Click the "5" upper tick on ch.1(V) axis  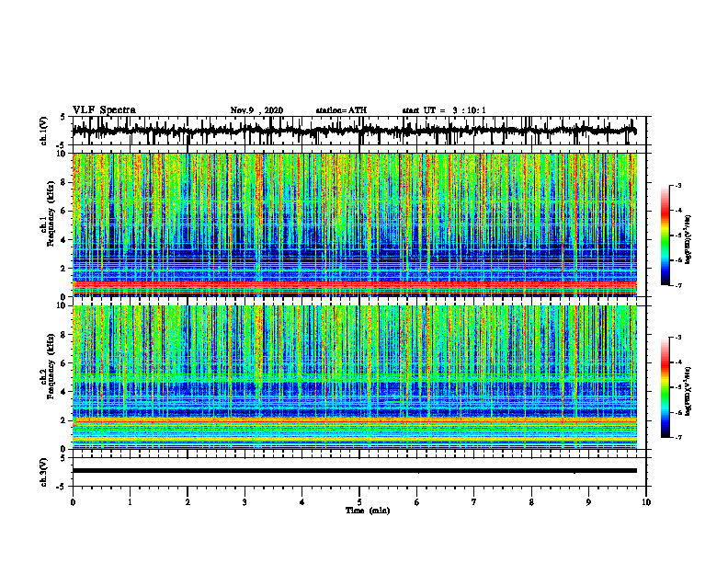(63, 118)
